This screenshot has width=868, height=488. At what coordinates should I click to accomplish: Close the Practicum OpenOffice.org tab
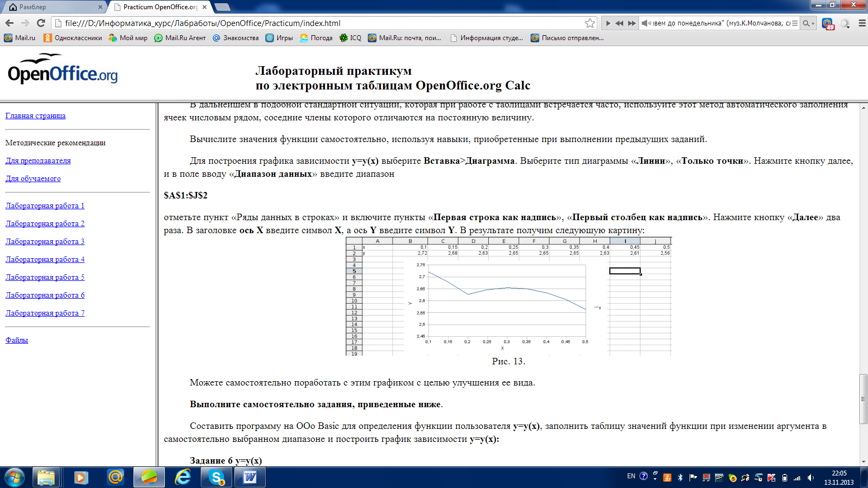pyautogui.click(x=205, y=7)
